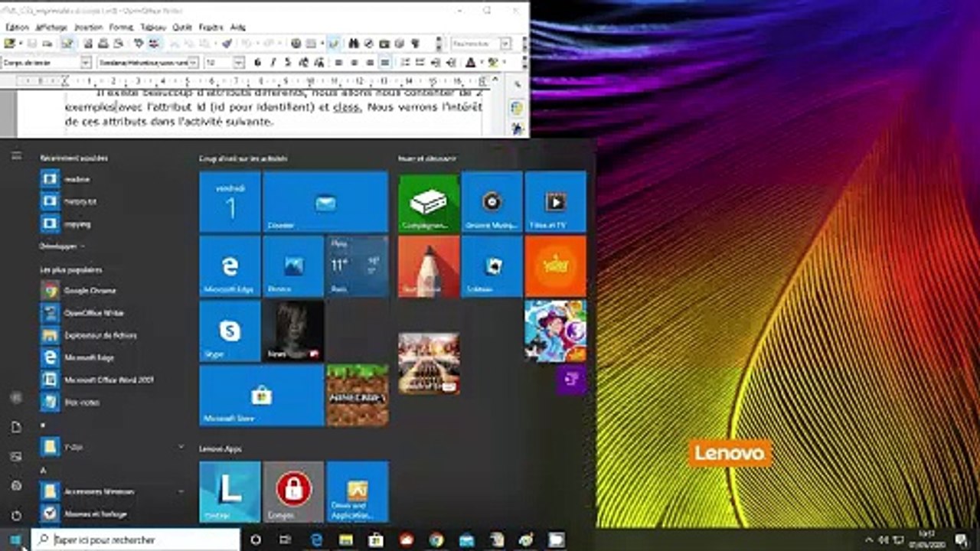Open font color picker in Writer toolbar
Image resolution: width=980 pixels, height=551 pixels.
[x=471, y=63]
